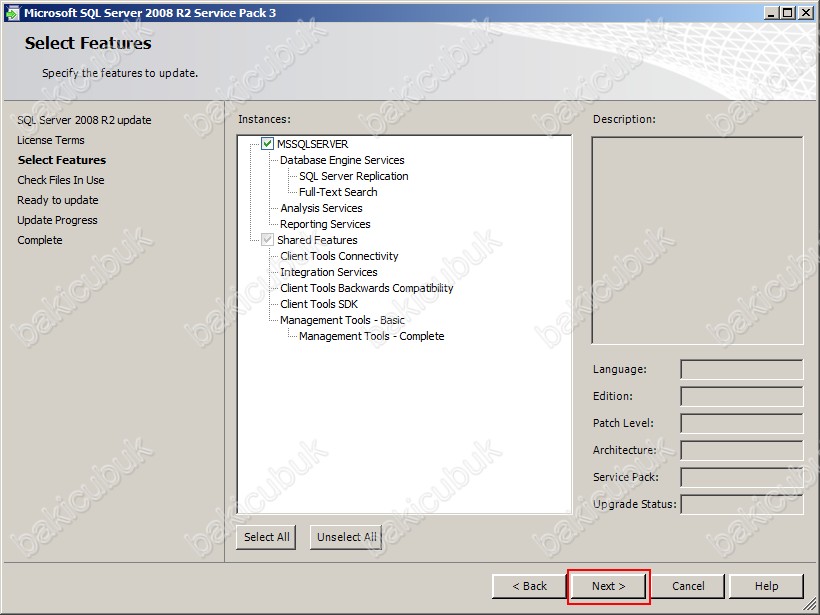The height and width of the screenshot is (615, 820).
Task: Click the Check Files In Use step
Action: pos(61,180)
